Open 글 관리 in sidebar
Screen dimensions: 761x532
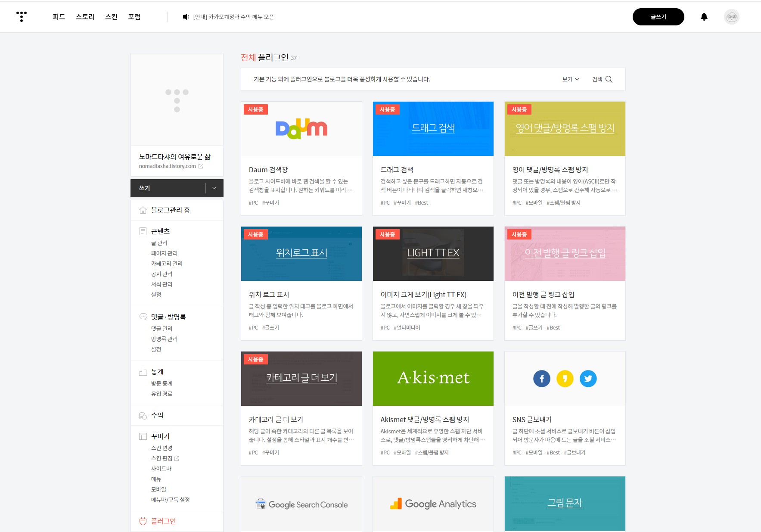coord(159,243)
